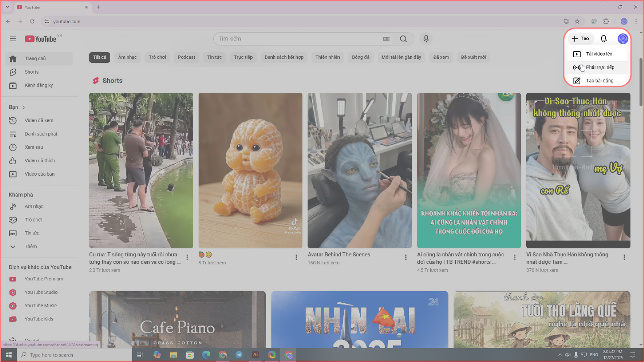Choose "Tải video lên" from Create menu
Screen dimensions: 644x362
pos(598,54)
